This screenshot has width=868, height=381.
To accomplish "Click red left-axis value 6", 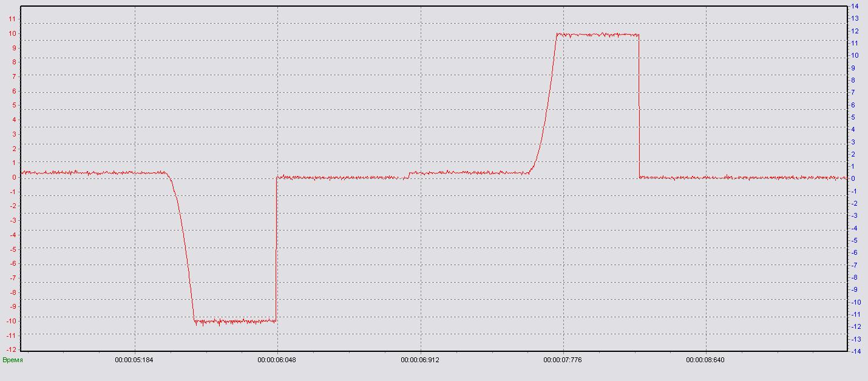I will pyautogui.click(x=13, y=91).
